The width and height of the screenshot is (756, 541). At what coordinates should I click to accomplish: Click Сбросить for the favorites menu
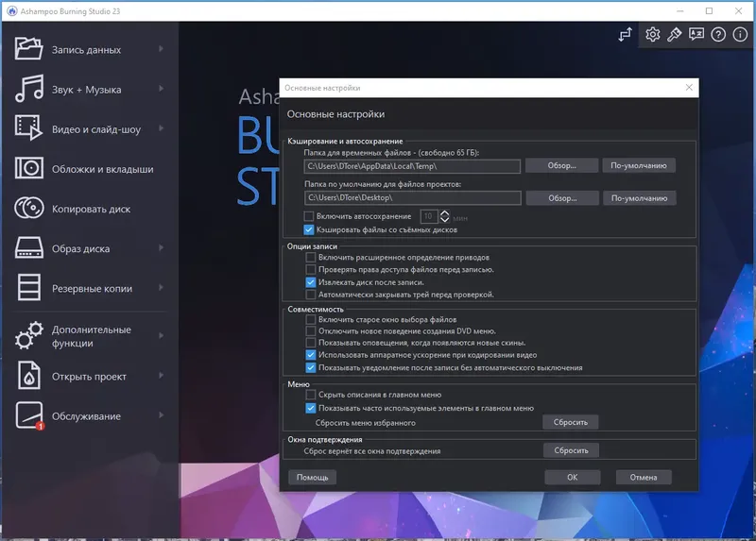tap(571, 422)
